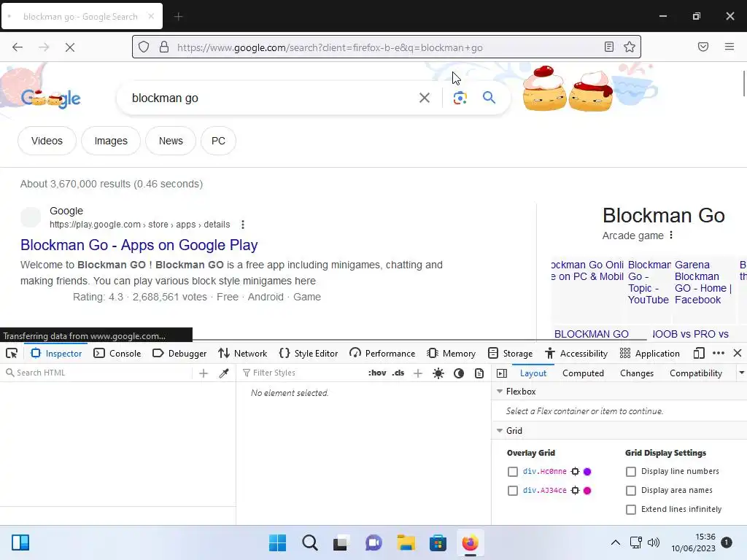Screen dimensions: 747x560
Task: Open Garena Blockman GO Facebook link
Action: coord(703,282)
